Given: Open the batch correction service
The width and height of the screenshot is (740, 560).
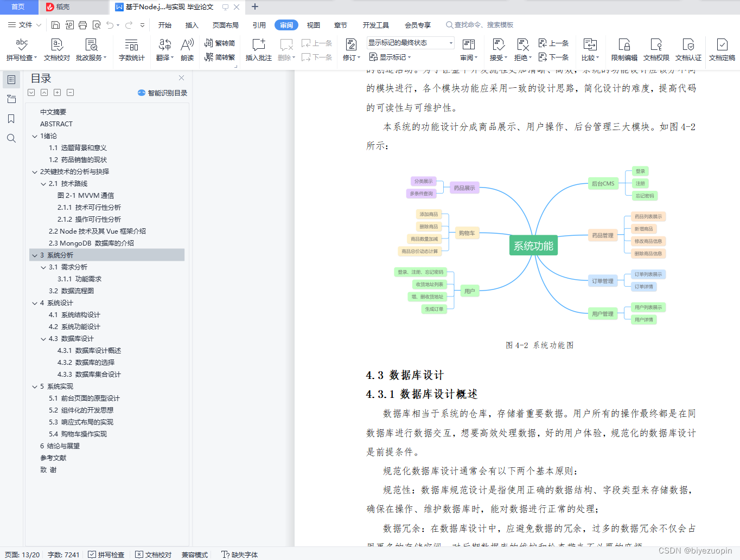Looking at the screenshot, I should pos(91,49).
